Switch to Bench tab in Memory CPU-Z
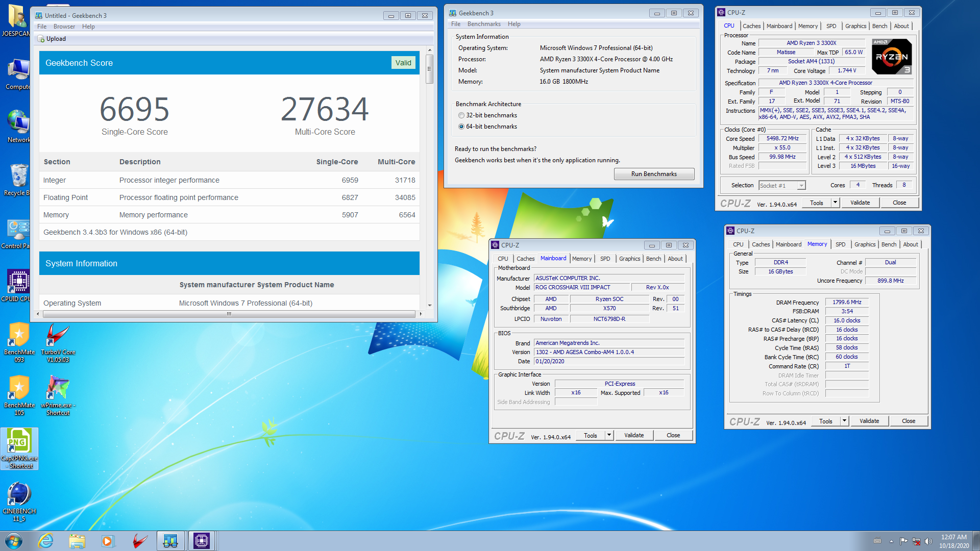 (x=889, y=244)
